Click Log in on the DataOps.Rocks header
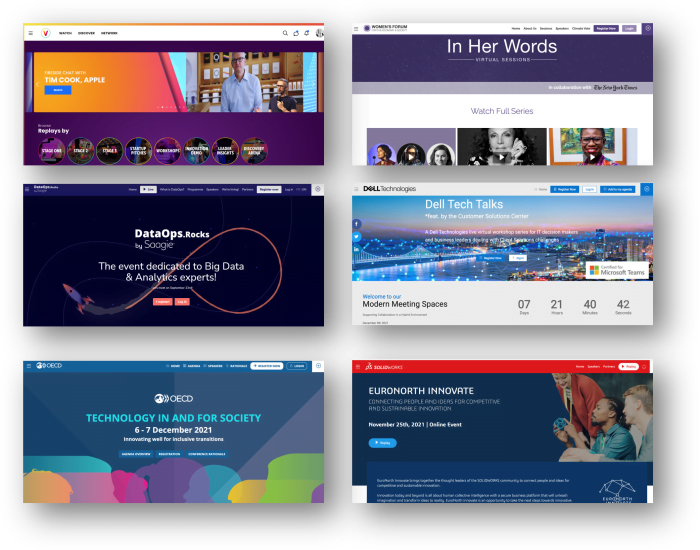The width and height of the screenshot is (700, 550). (289, 189)
